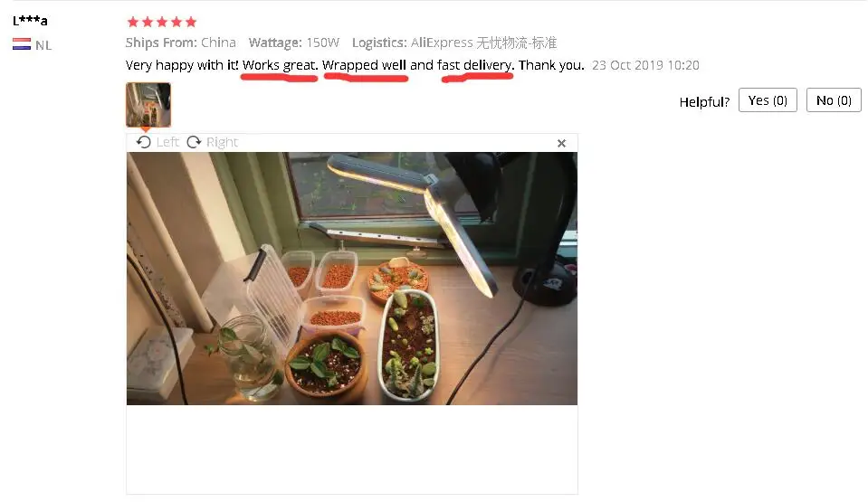This screenshot has height=502, width=868.
Task: Click the enlarged plant lamp photo
Action: point(351,279)
